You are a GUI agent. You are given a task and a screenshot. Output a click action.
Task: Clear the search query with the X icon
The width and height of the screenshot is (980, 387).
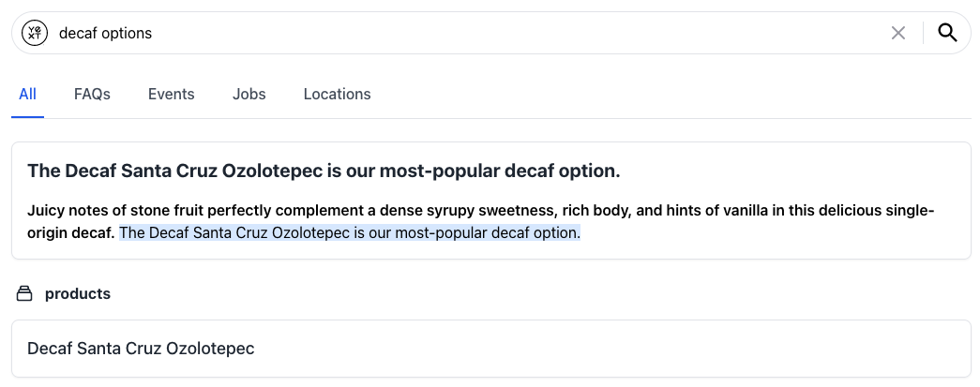click(x=898, y=33)
